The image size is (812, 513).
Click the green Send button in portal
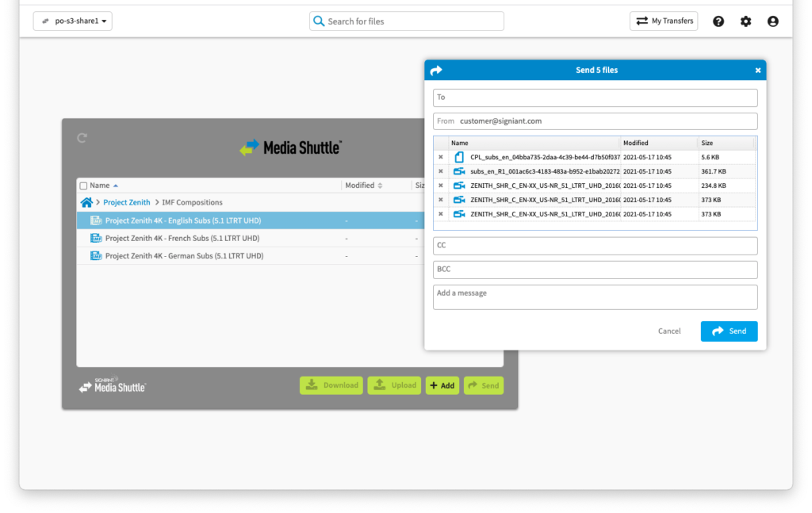pyautogui.click(x=484, y=385)
